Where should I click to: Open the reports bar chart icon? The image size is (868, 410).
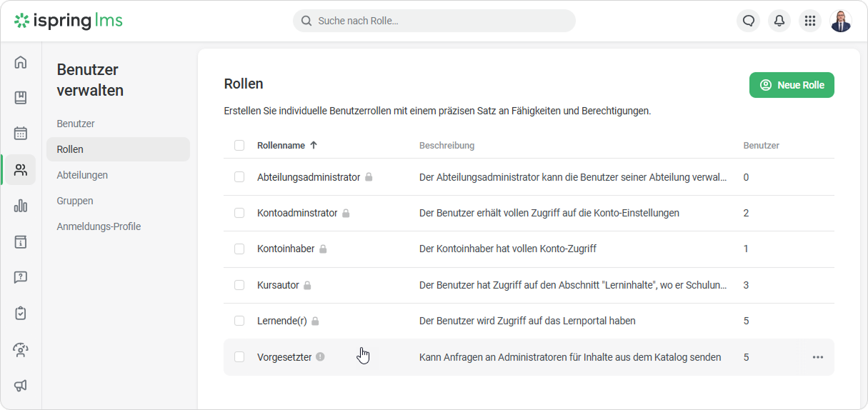21,206
